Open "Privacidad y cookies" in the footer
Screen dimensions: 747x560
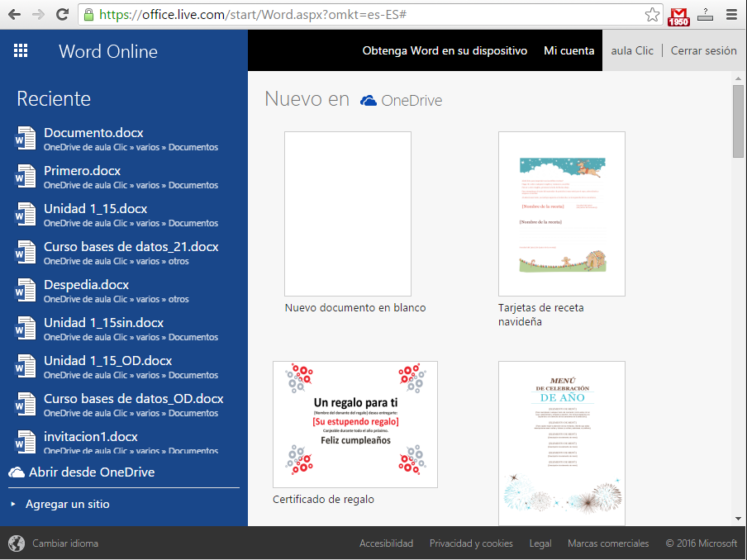471,543
